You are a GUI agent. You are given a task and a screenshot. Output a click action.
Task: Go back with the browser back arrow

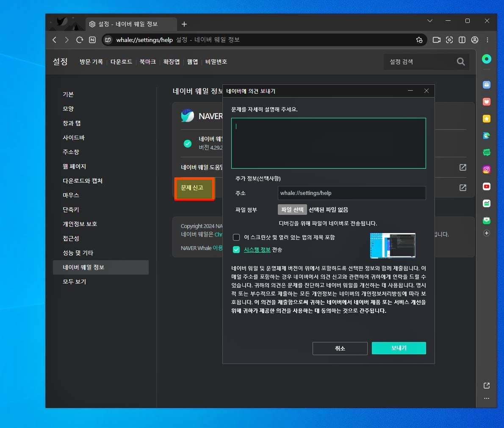point(54,40)
